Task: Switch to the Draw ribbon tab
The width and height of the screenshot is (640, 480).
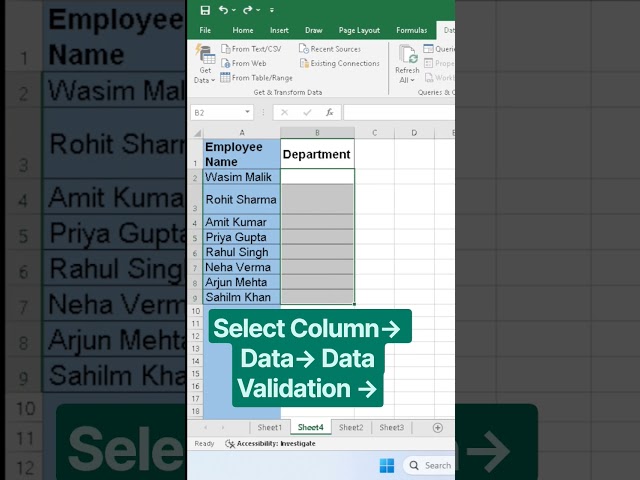Action: tap(313, 30)
